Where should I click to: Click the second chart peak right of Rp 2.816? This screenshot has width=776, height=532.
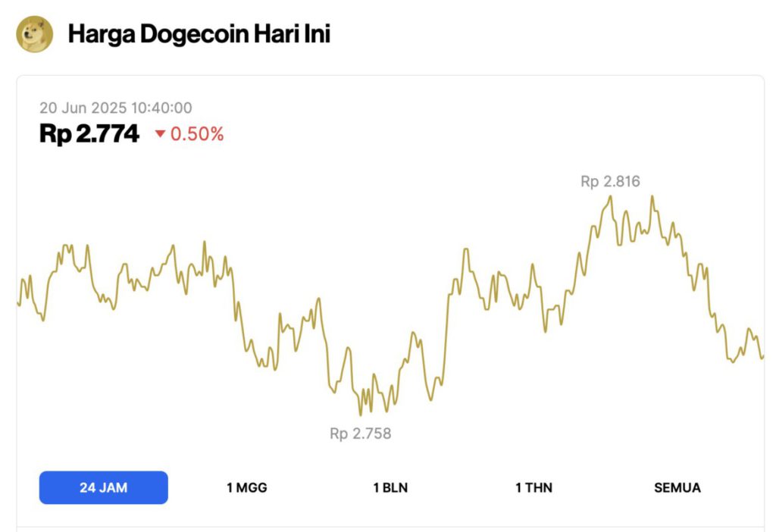click(652, 196)
